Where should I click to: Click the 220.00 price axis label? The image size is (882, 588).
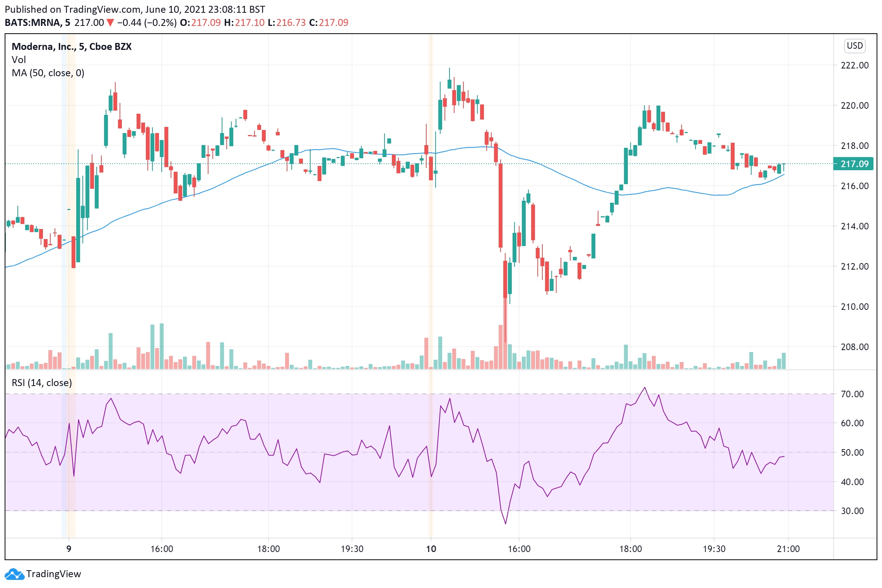(x=855, y=105)
